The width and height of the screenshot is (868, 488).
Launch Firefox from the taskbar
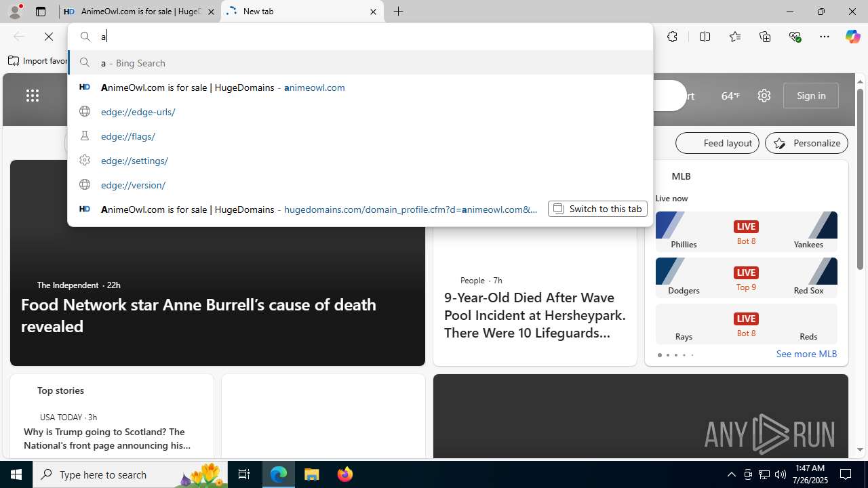point(344,474)
